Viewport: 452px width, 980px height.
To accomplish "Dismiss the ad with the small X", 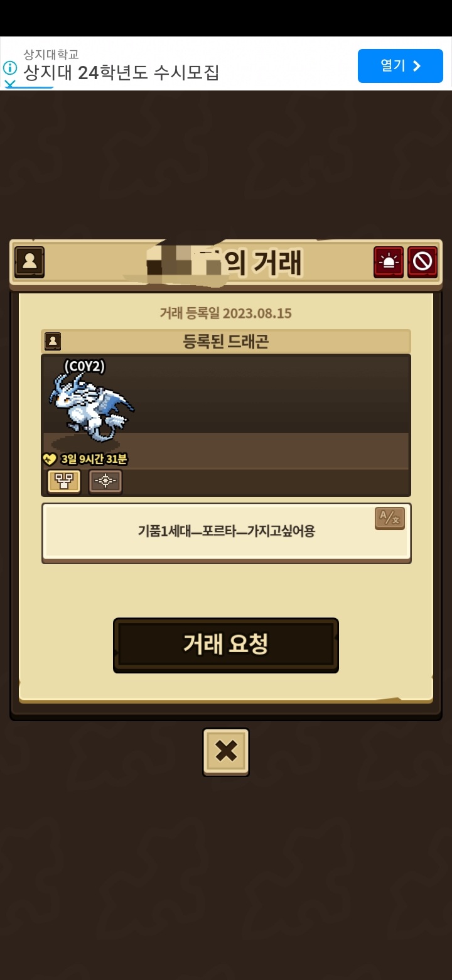I will 10,84.
